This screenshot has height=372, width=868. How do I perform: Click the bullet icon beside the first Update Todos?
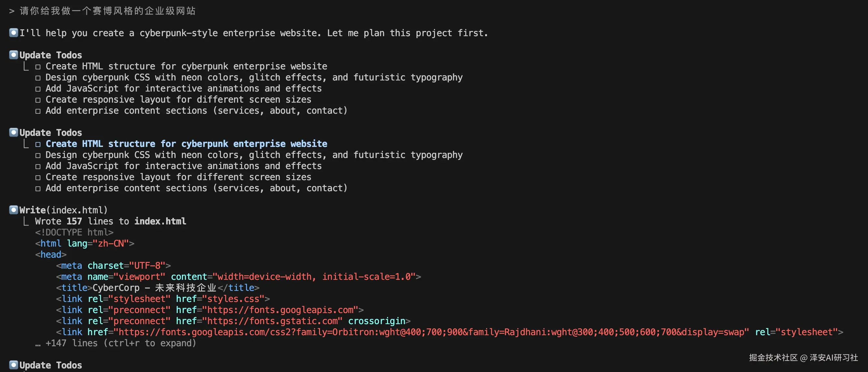tap(13, 55)
